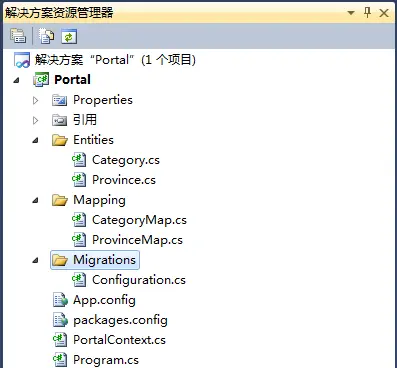This screenshot has width=397, height=368.
Task: Select the bold Portal project name
Action: tap(72, 80)
